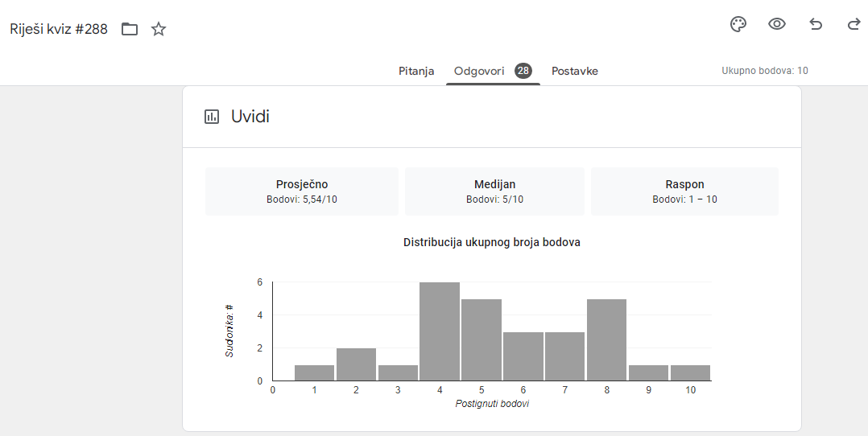Click the histogram bar for 4 points
The image size is (868, 436).
(x=440, y=331)
